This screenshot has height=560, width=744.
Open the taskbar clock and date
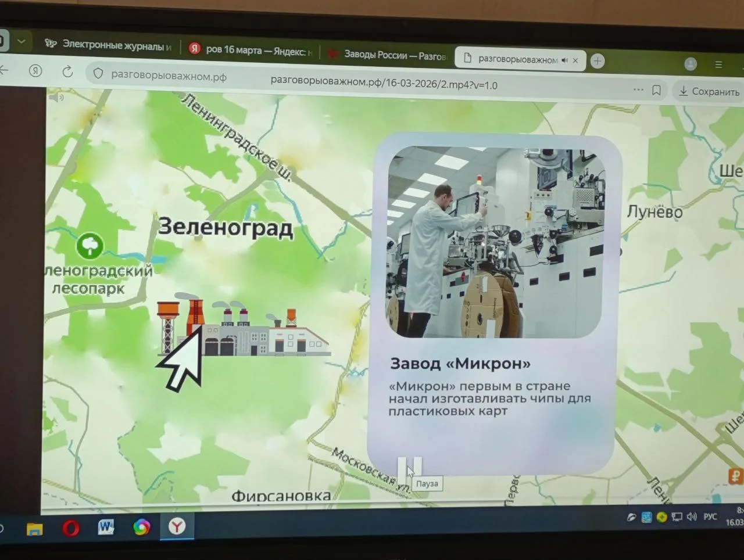coord(735,516)
